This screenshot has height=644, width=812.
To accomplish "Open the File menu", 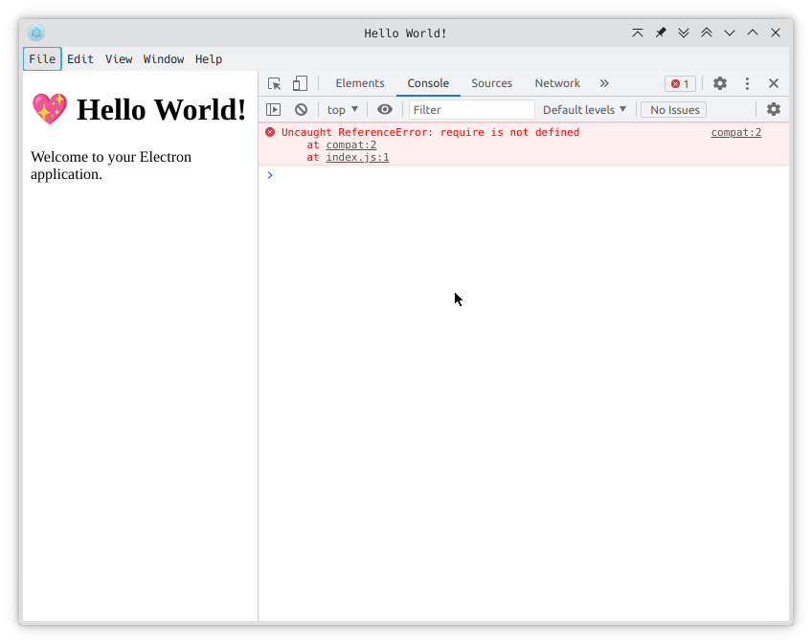I will [x=41, y=58].
